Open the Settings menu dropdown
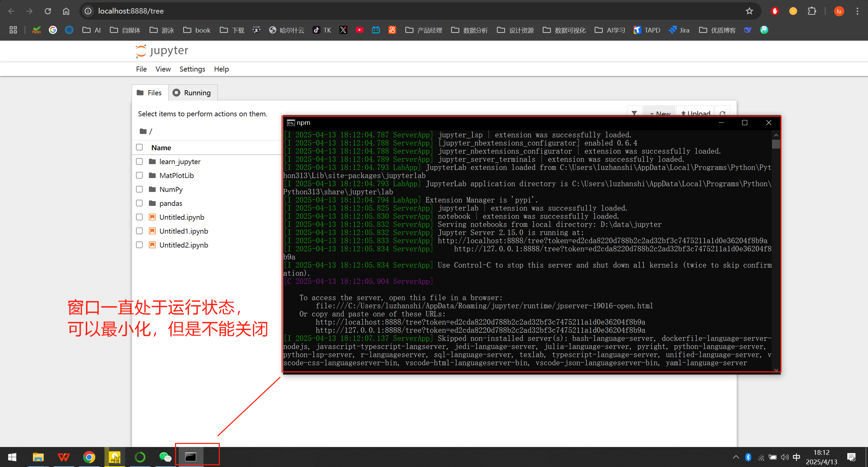 coord(192,69)
